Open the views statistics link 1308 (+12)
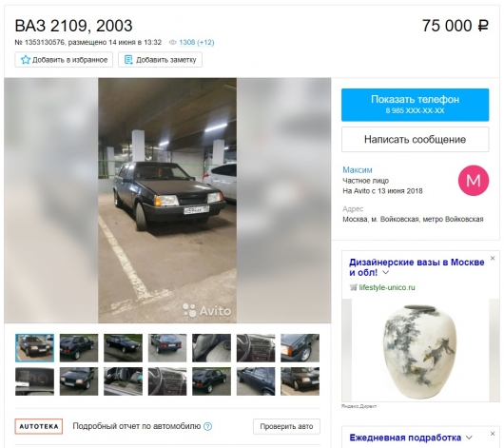 tap(197, 43)
